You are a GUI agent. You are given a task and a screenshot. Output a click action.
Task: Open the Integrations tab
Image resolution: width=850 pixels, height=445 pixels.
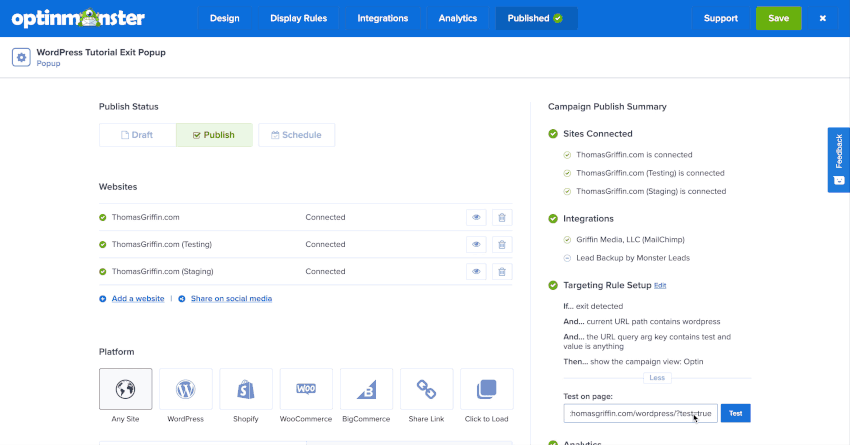click(383, 18)
